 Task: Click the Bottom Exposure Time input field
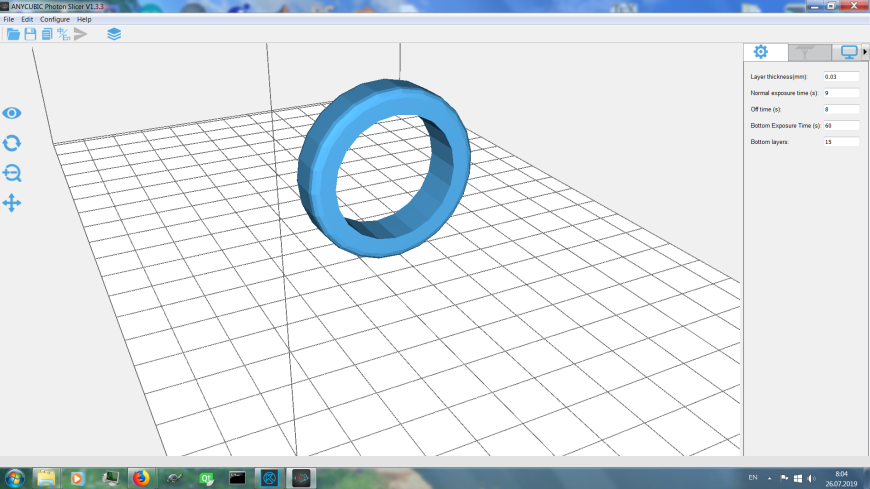[841, 125]
